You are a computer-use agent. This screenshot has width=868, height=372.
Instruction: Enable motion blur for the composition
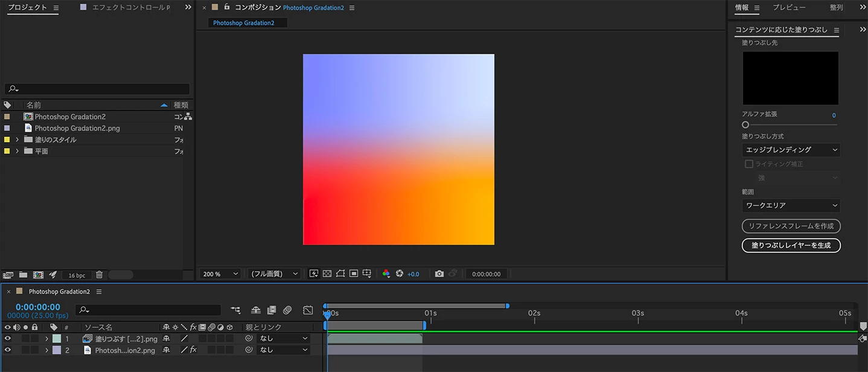[287, 310]
